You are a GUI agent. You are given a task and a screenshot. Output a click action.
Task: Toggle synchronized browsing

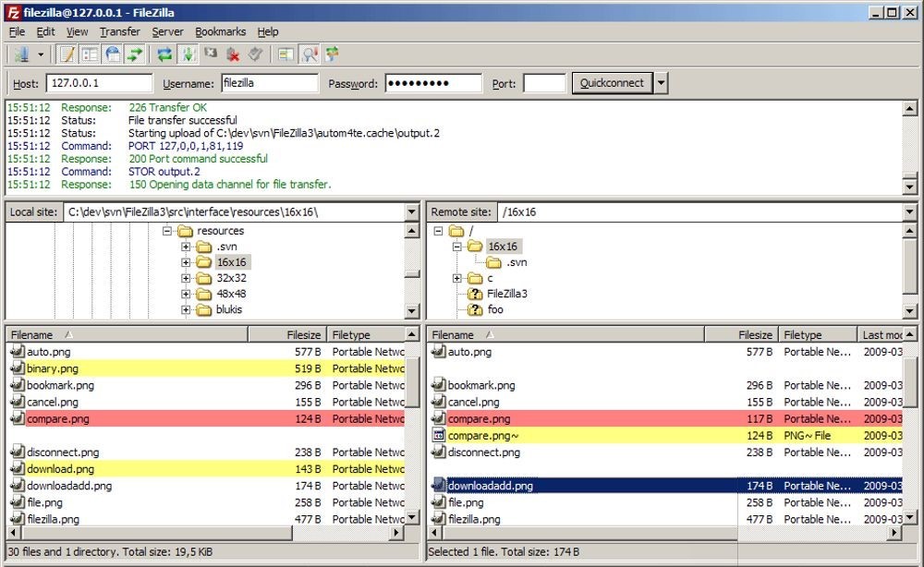333,54
